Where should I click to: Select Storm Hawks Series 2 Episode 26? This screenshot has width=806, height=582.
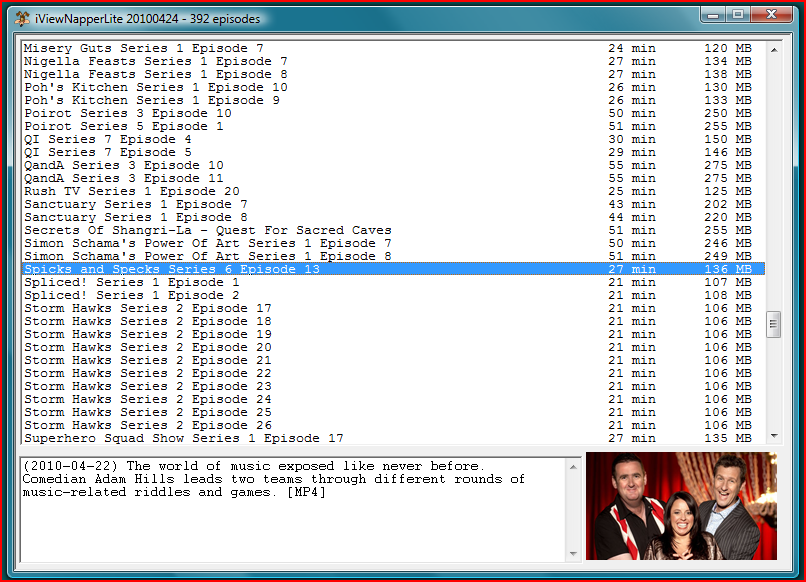[x=394, y=426]
